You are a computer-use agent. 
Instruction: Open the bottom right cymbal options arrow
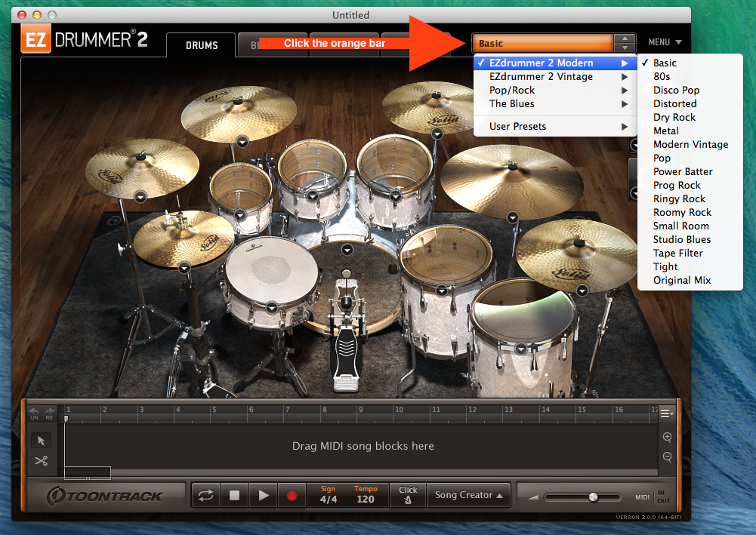point(582,290)
